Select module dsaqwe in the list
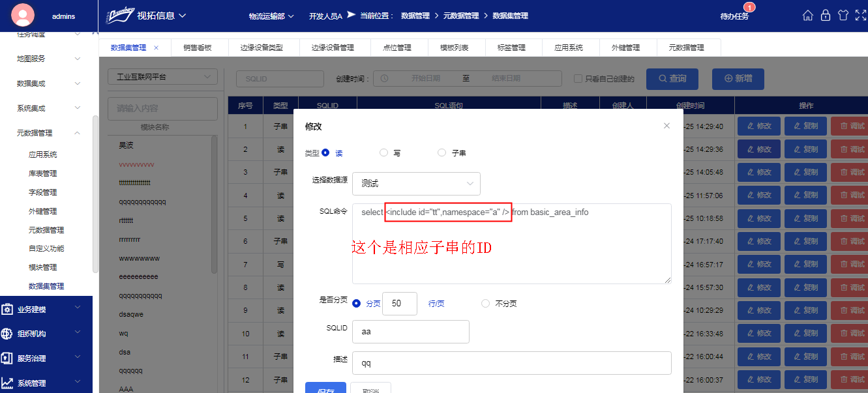Image resolution: width=868 pixels, height=393 pixels. coord(131,314)
